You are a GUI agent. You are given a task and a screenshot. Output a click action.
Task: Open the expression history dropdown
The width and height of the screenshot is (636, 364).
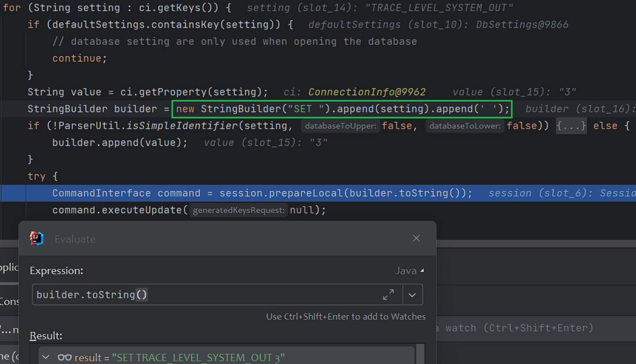(412, 295)
